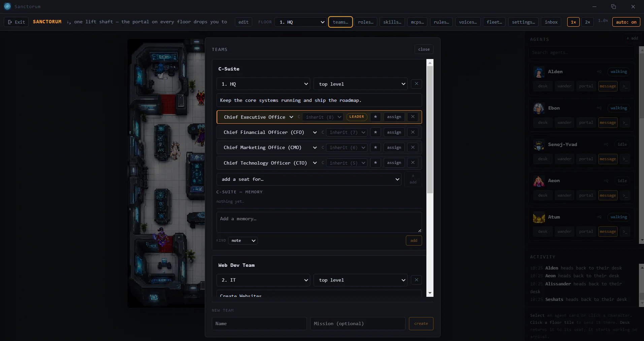Image resolution: width=644 pixels, height=341 pixels.
Task: Open the inherit (8) dropdown
Action: (x=323, y=117)
